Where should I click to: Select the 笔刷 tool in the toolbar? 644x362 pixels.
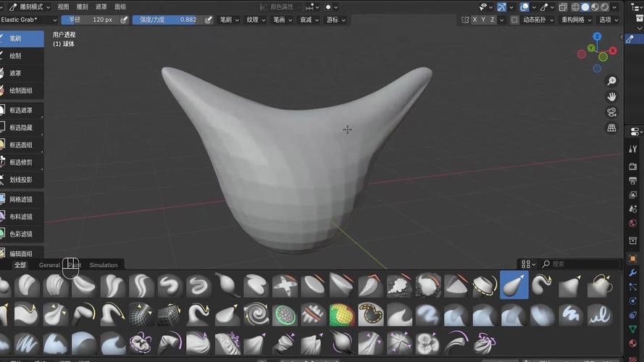coord(22,38)
